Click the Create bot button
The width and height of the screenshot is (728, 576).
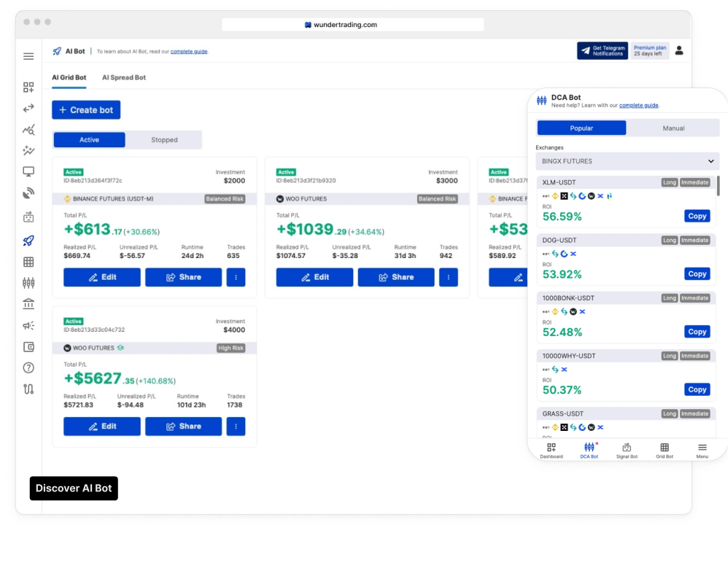pyautogui.click(x=86, y=110)
